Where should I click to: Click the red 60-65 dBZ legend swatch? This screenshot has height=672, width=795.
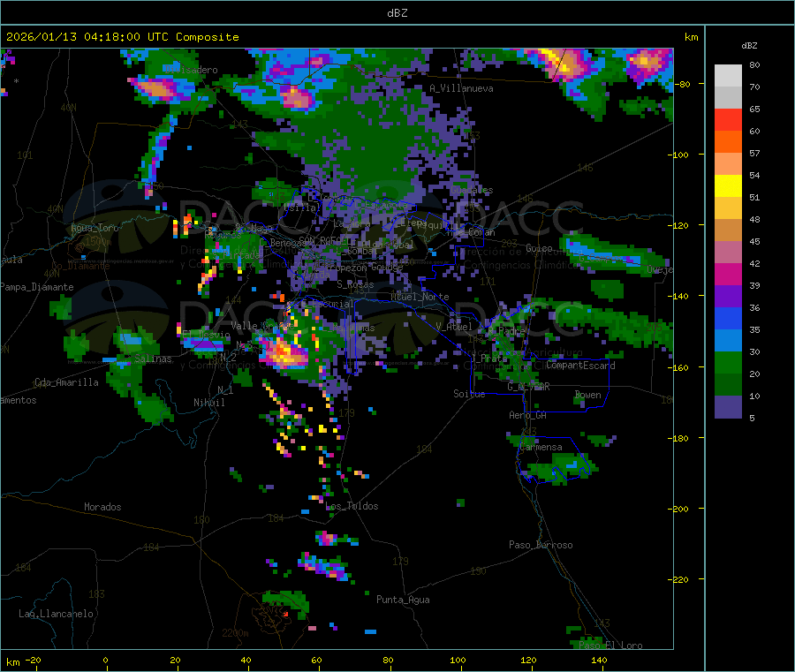(x=728, y=119)
